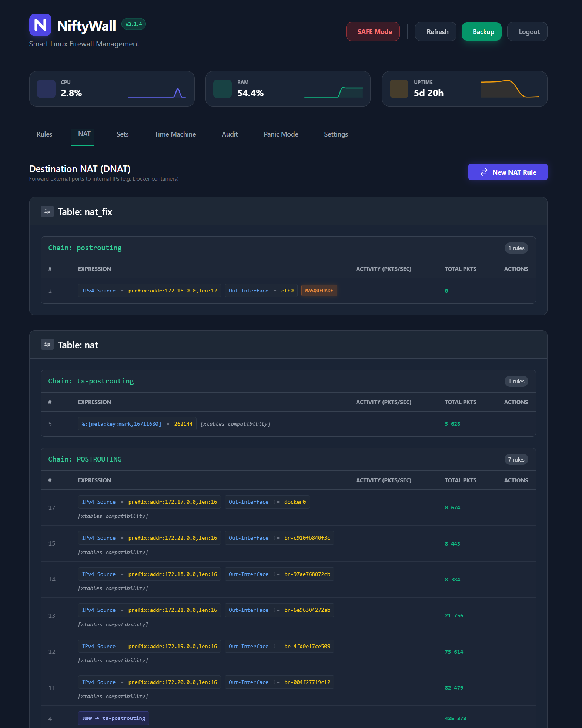Viewport: 582px width, 728px height.
Task: Click the source prefix 172.17.0.0 expression
Action: point(150,502)
